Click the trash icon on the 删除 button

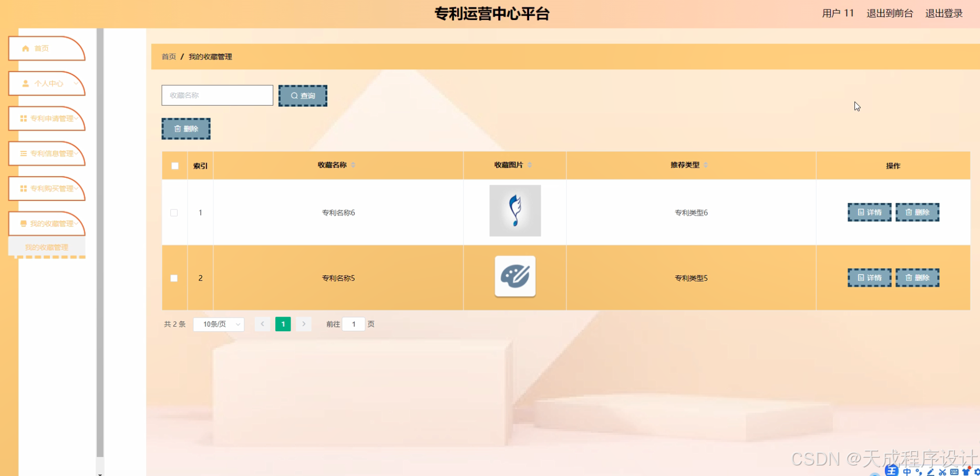(x=177, y=128)
